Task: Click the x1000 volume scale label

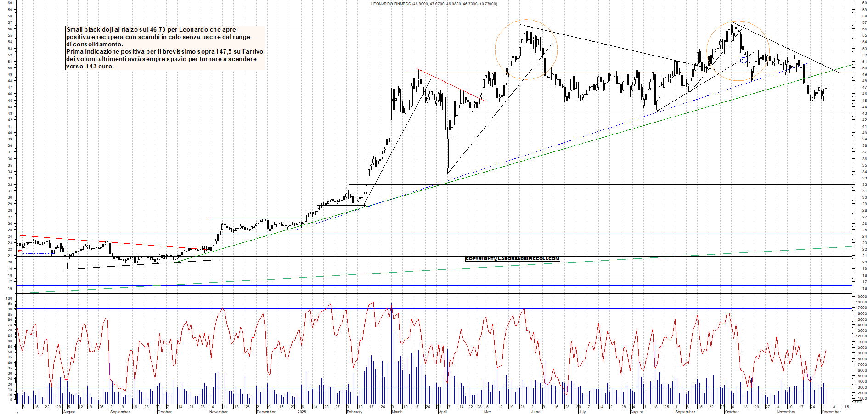Action: tap(857, 402)
